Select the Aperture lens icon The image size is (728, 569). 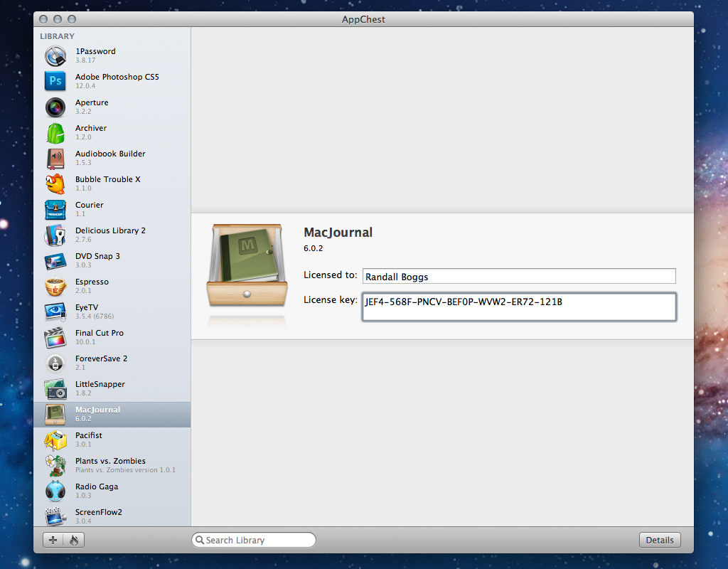(55, 107)
